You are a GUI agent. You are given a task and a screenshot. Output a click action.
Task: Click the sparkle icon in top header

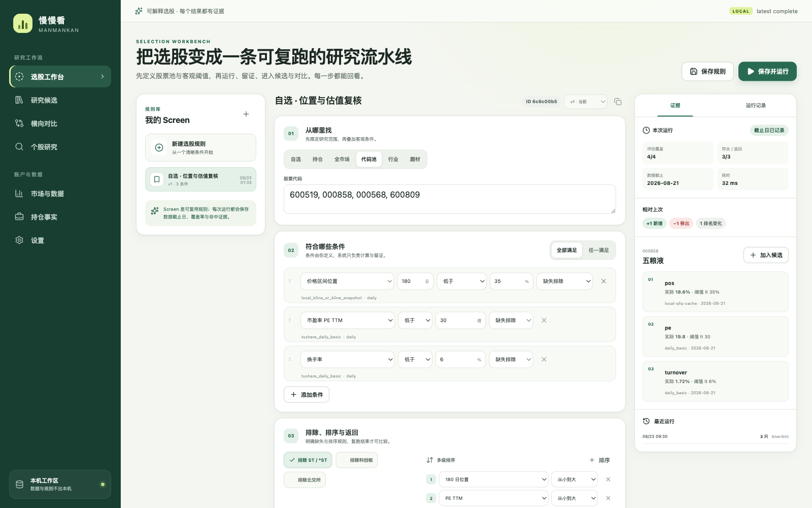pyautogui.click(x=139, y=11)
